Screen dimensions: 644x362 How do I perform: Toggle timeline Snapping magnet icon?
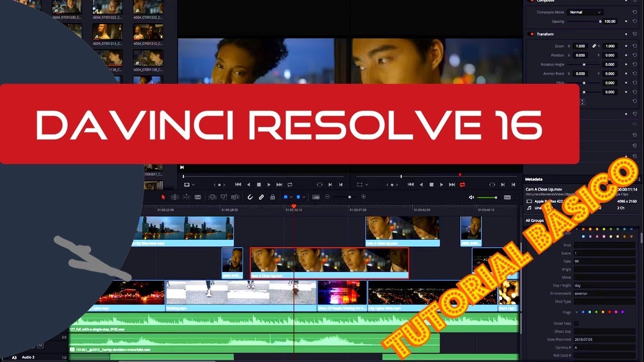[x=250, y=197]
